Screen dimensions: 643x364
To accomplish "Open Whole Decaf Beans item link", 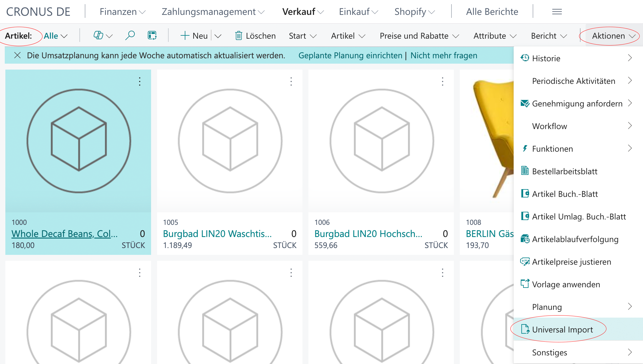I will click(x=65, y=234).
